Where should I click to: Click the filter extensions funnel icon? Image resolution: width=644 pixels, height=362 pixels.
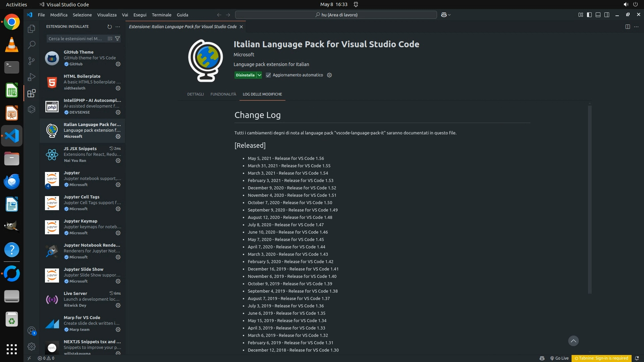[x=117, y=39]
